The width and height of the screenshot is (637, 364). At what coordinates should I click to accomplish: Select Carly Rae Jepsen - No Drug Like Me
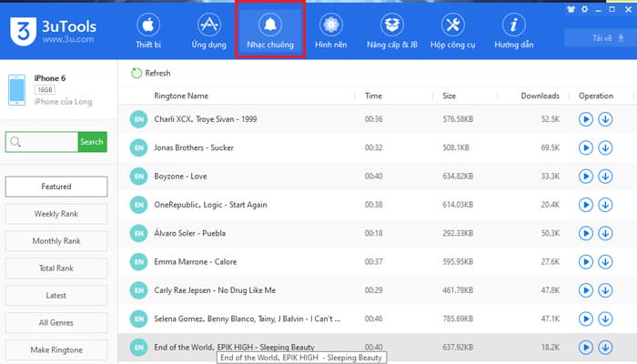tap(378, 290)
